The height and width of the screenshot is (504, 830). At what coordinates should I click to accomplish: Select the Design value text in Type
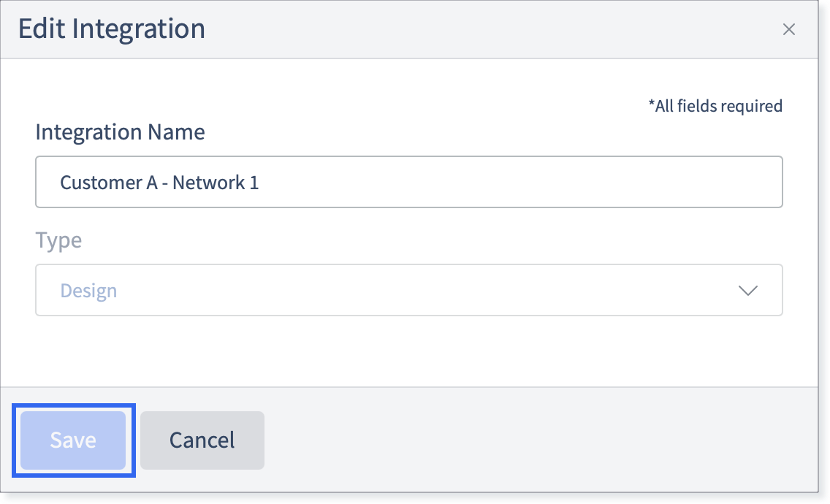point(88,291)
